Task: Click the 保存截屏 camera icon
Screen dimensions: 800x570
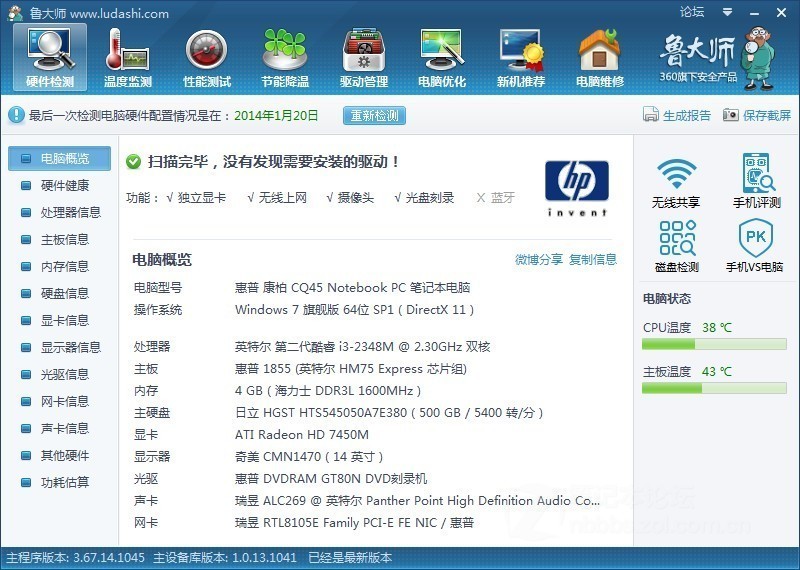Action: 731,115
